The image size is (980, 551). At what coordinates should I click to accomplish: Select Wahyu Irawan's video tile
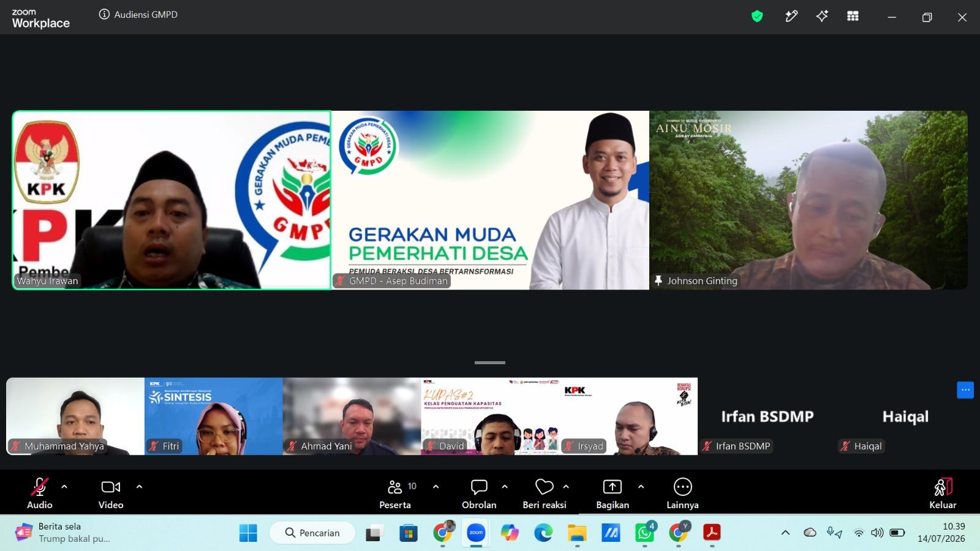(171, 200)
